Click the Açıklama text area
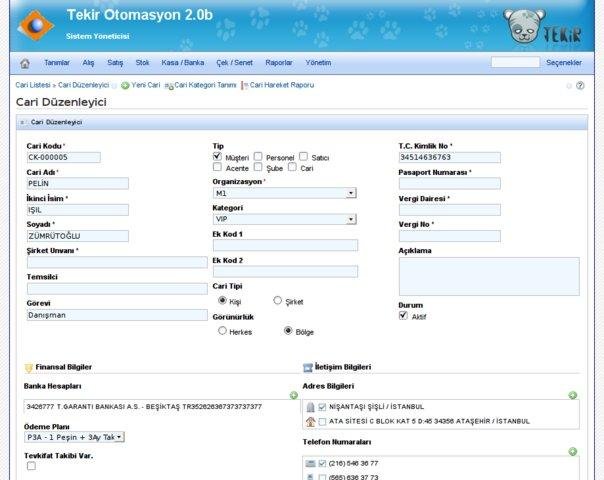Viewport: 604px width, 480px height. [489, 276]
